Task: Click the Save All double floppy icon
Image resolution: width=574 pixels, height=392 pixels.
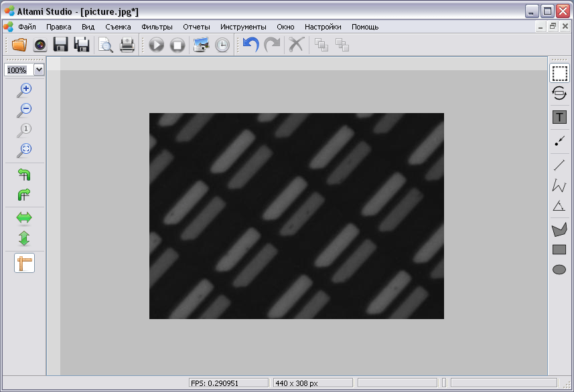Action: pos(82,45)
